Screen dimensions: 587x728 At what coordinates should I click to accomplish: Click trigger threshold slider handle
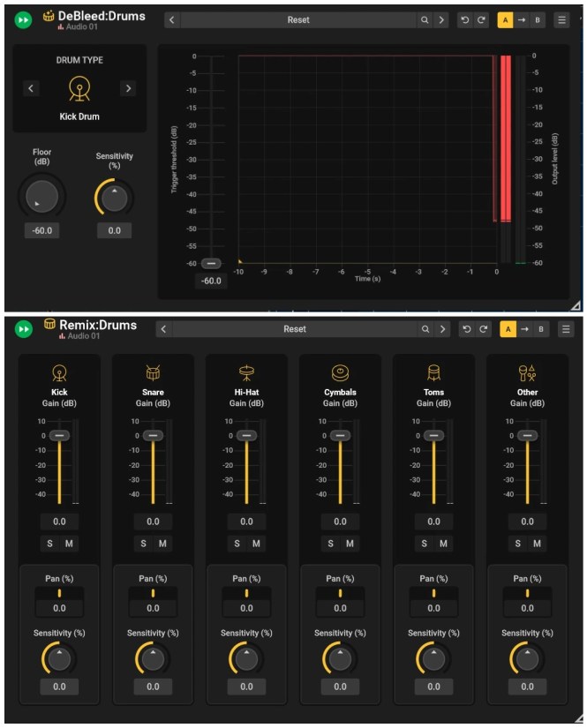tap(211, 263)
